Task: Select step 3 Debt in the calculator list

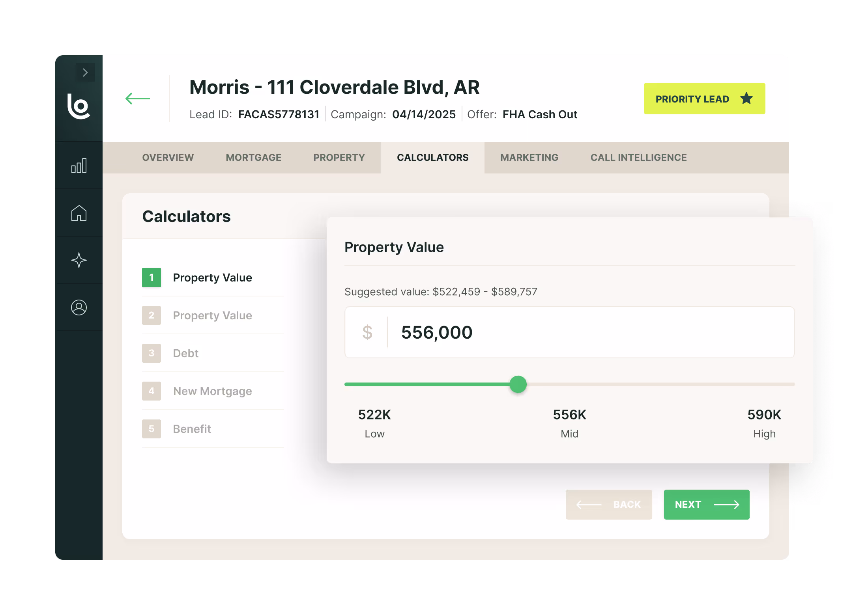Action: [x=185, y=353]
